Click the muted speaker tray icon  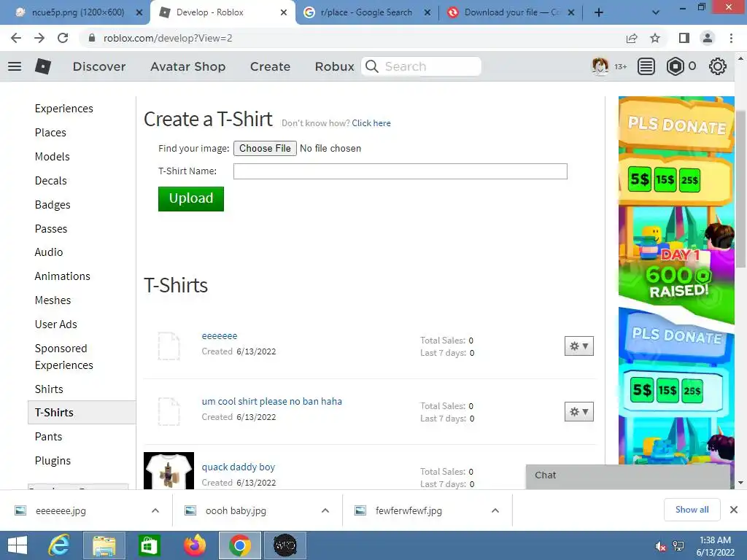click(x=660, y=546)
